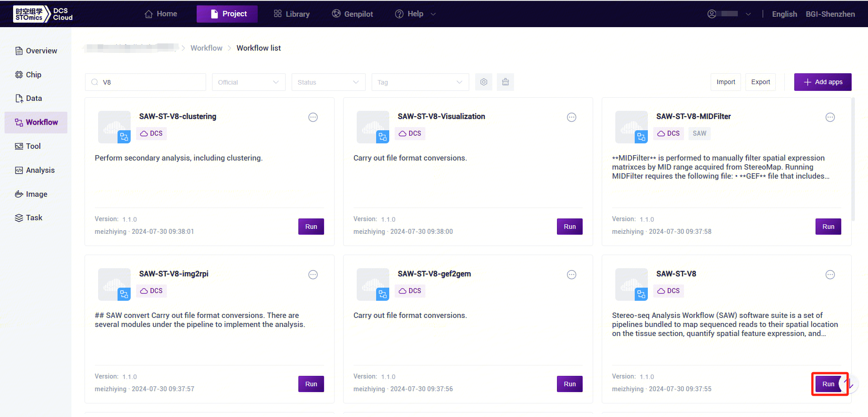Open the Library navigation item
This screenshot has width=868, height=417.
(292, 14)
